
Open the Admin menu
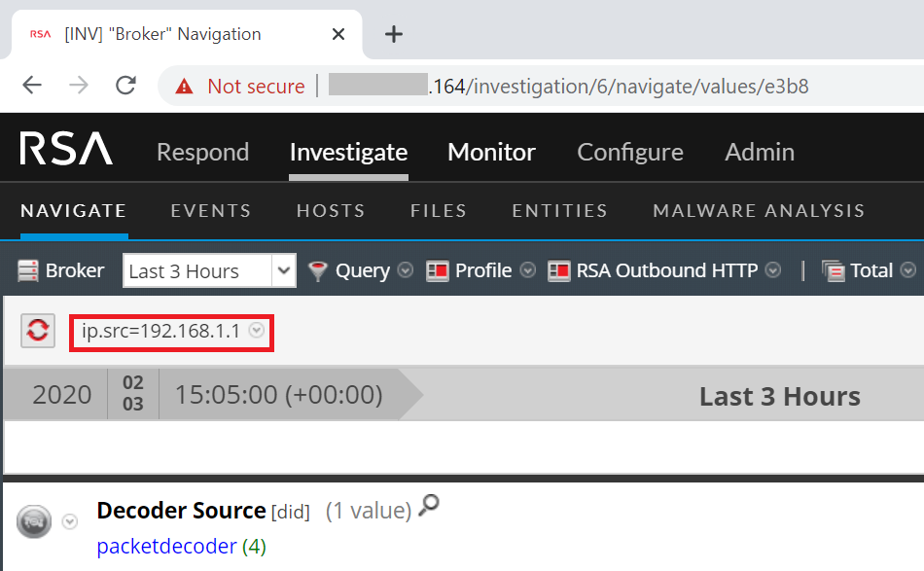point(759,152)
